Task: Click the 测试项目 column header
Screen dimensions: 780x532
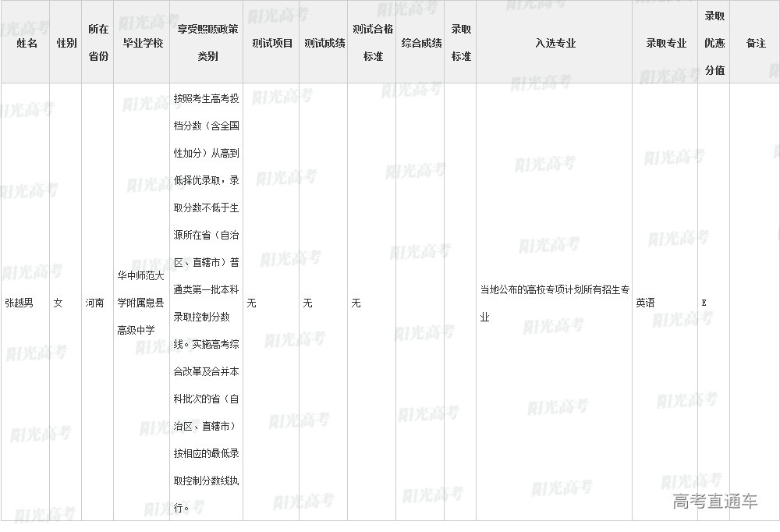Action: (271, 43)
